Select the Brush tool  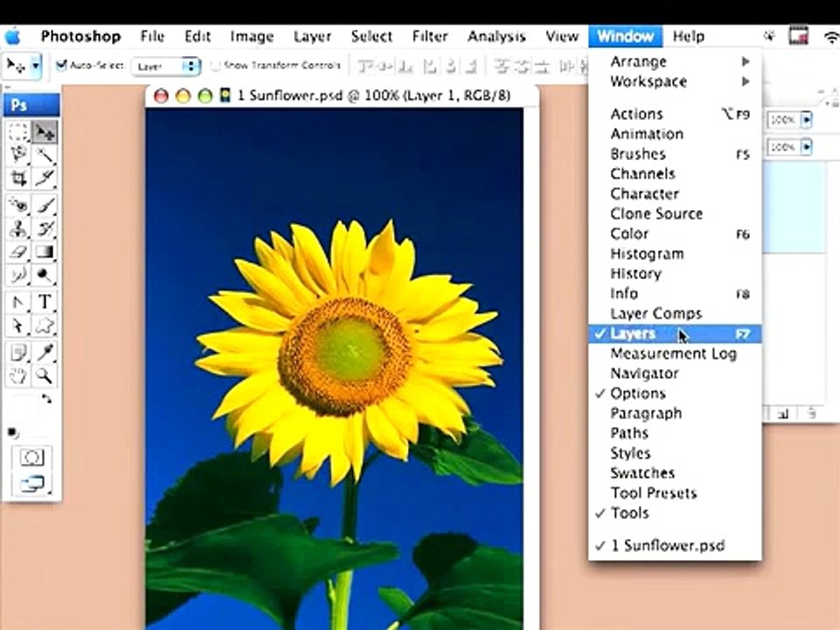(x=45, y=205)
